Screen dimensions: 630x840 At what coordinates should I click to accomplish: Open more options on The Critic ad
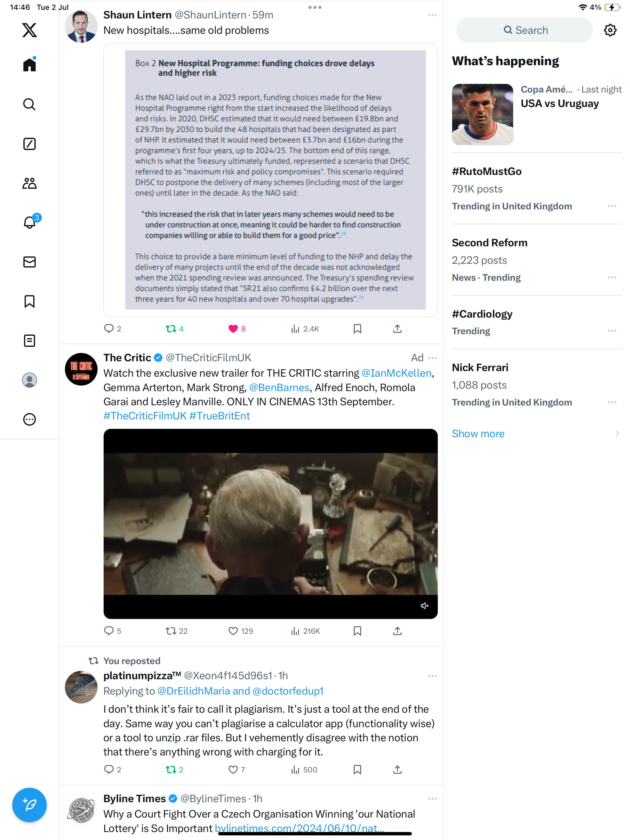click(432, 358)
